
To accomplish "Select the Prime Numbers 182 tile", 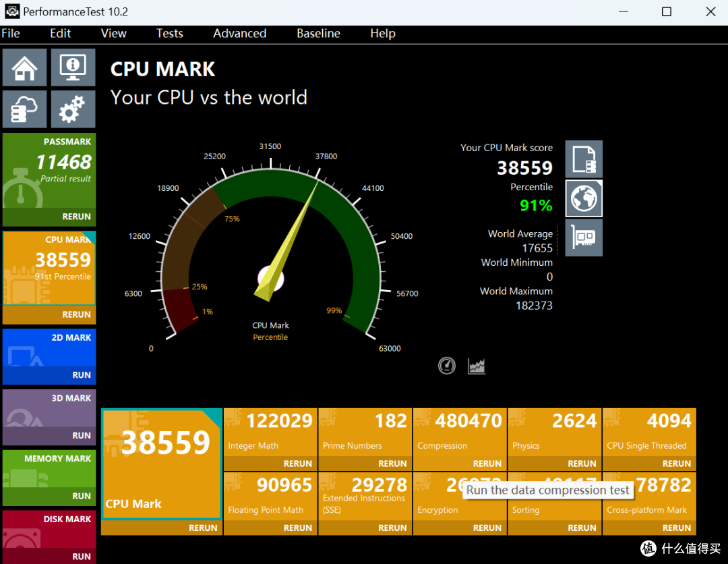I will (365, 432).
